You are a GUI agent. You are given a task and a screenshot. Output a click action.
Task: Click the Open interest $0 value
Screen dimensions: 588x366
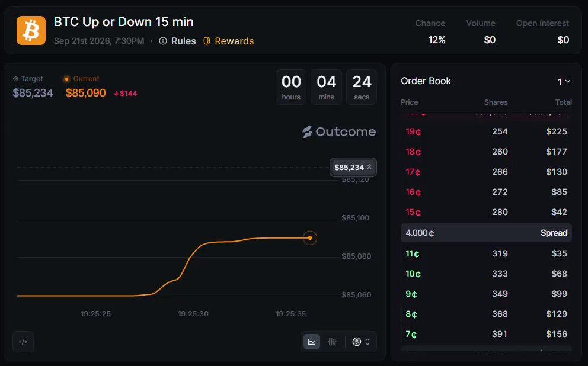coord(563,40)
